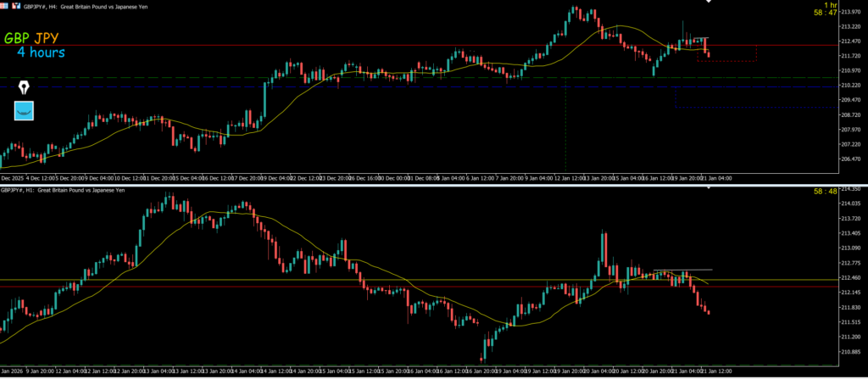Click the '58 : 47' countdown on the H4 chart
868x379 pixels.
click(826, 12)
